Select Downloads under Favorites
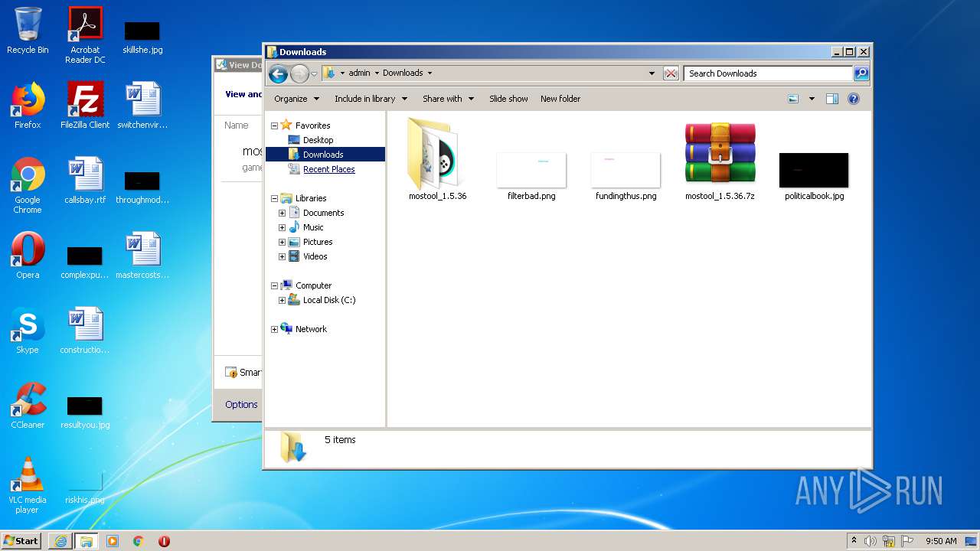The image size is (980, 551). [325, 155]
